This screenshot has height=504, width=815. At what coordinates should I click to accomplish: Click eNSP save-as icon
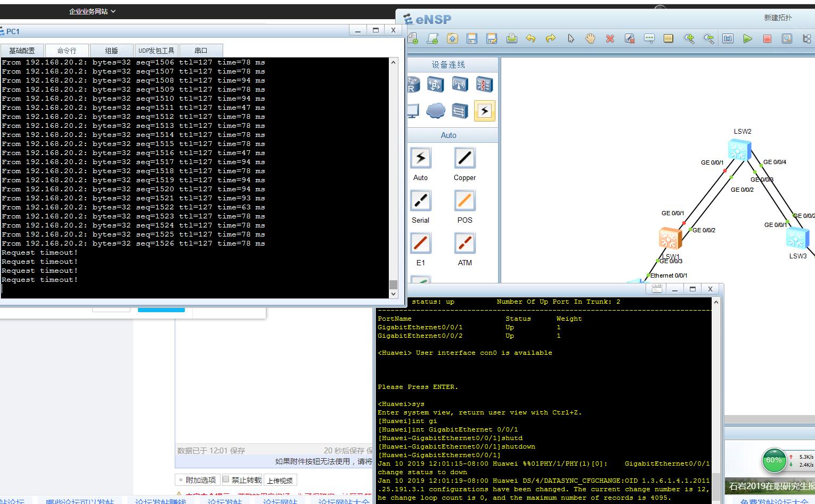[492, 38]
